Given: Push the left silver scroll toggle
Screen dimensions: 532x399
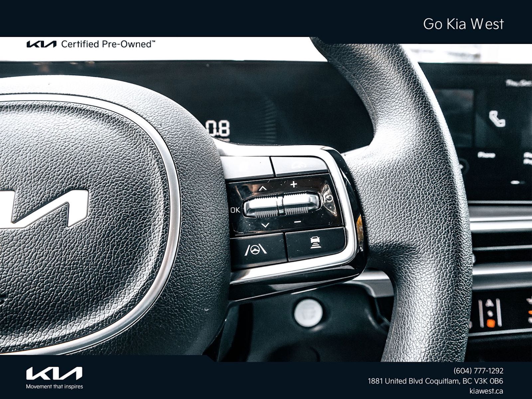Looking at the screenshot, I should click(x=262, y=206).
